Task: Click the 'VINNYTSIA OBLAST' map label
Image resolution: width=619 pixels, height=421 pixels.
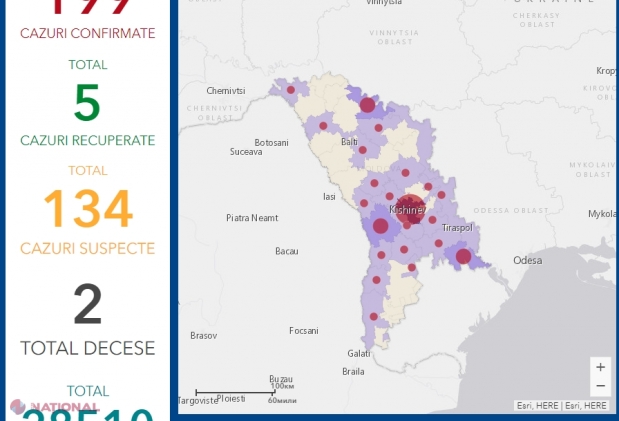Action: (394, 37)
